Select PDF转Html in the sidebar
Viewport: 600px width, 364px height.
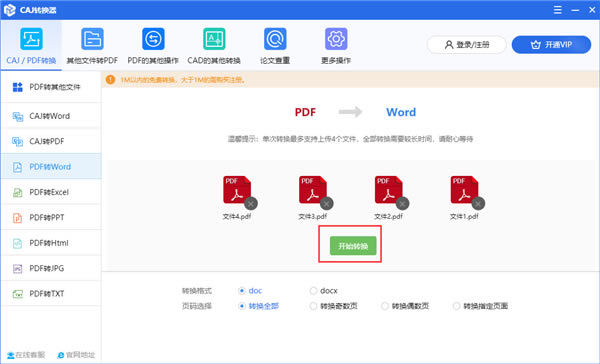pos(51,243)
